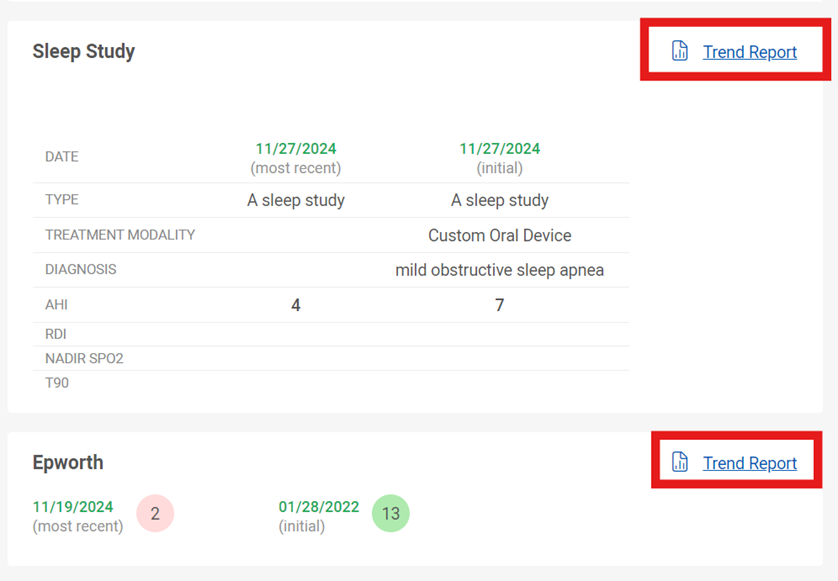
Task: Select the initial sleep study date 11/27/2024
Action: coord(500,149)
